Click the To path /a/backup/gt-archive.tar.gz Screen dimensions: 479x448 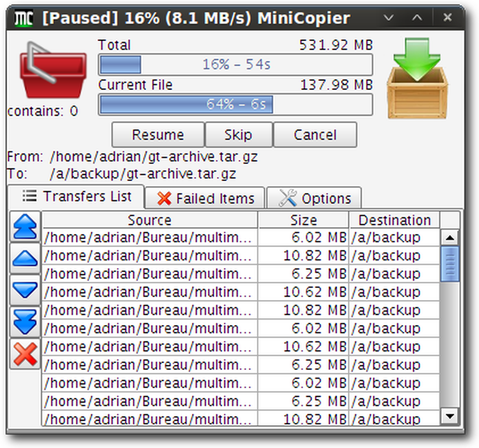tap(143, 174)
